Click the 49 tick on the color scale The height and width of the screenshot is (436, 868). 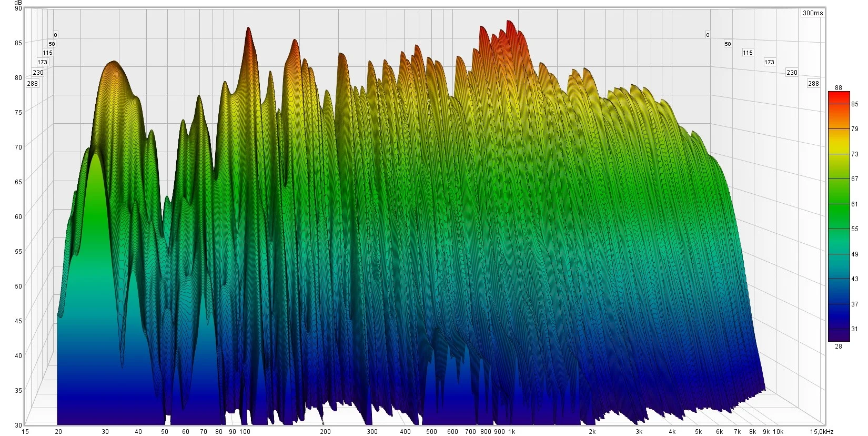[x=855, y=254]
